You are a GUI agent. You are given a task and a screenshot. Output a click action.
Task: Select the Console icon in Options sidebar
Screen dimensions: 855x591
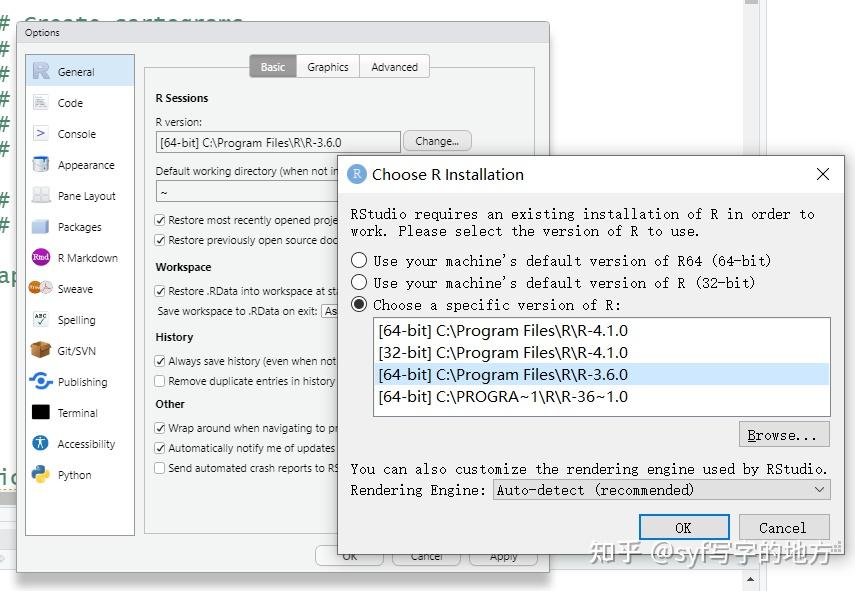click(x=41, y=134)
